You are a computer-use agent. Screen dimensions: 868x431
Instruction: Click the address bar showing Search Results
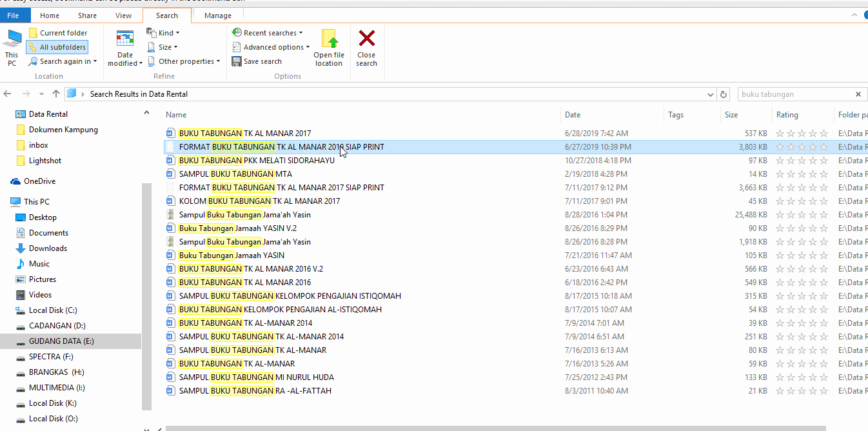pos(391,94)
